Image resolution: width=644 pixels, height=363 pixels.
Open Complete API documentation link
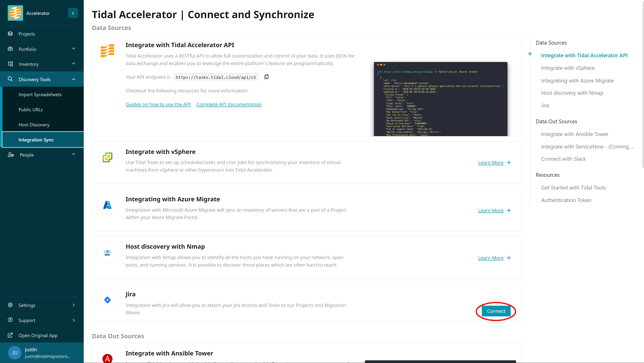point(229,104)
